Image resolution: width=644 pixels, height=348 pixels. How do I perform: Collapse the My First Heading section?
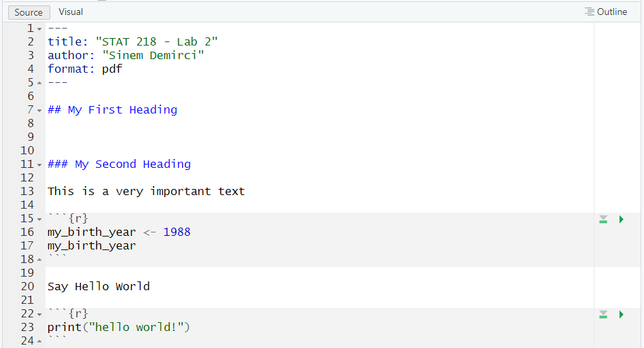(39, 110)
